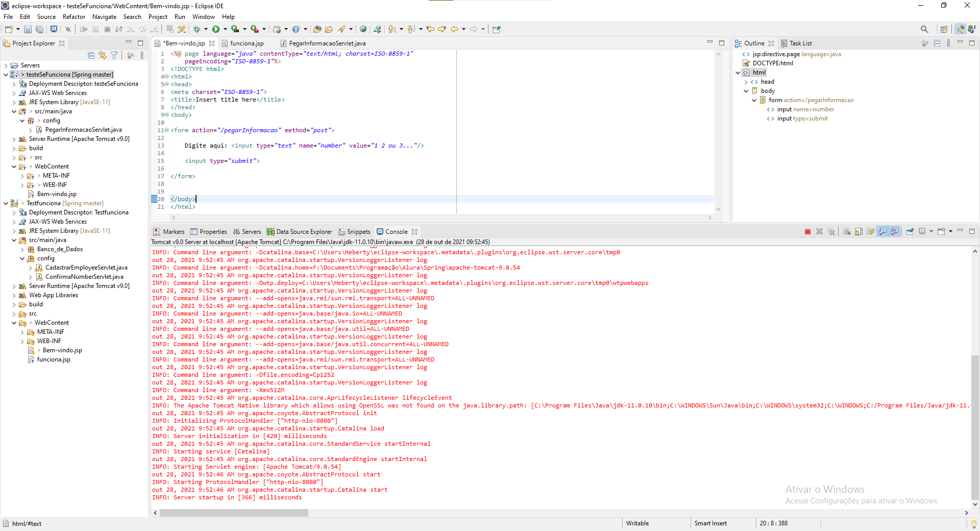The width and height of the screenshot is (980, 531).
Task: Open the Terminal toolbar icon
Action: tap(54, 29)
